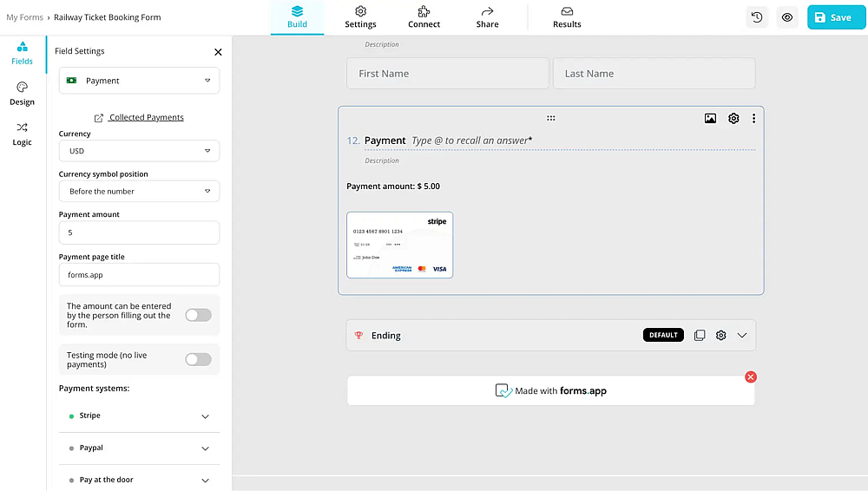Click the Payment amount $ 5.00 text
This screenshot has height=491, width=868.
(x=393, y=186)
